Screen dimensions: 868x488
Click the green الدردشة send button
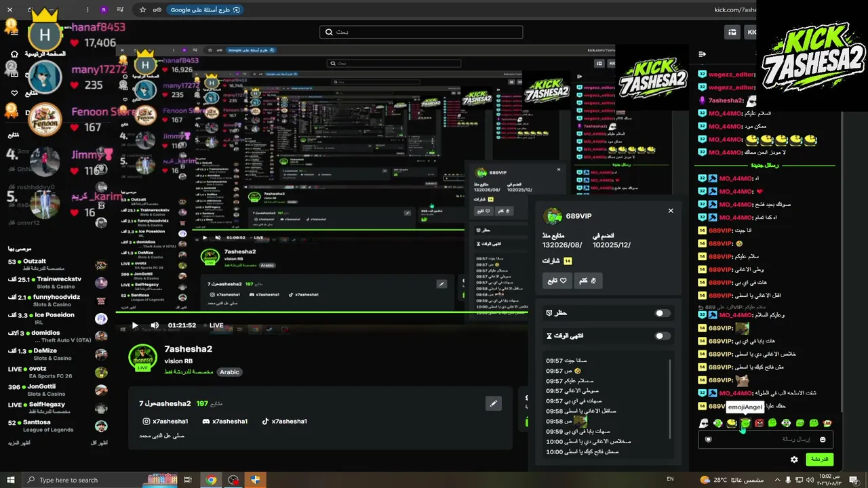tap(819, 460)
